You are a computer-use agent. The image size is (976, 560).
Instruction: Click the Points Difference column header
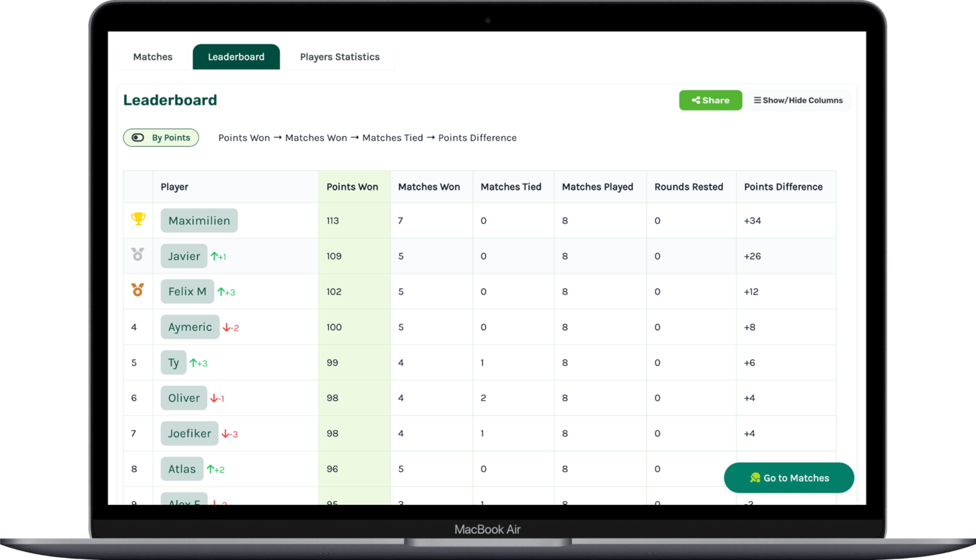pos(783,187)
